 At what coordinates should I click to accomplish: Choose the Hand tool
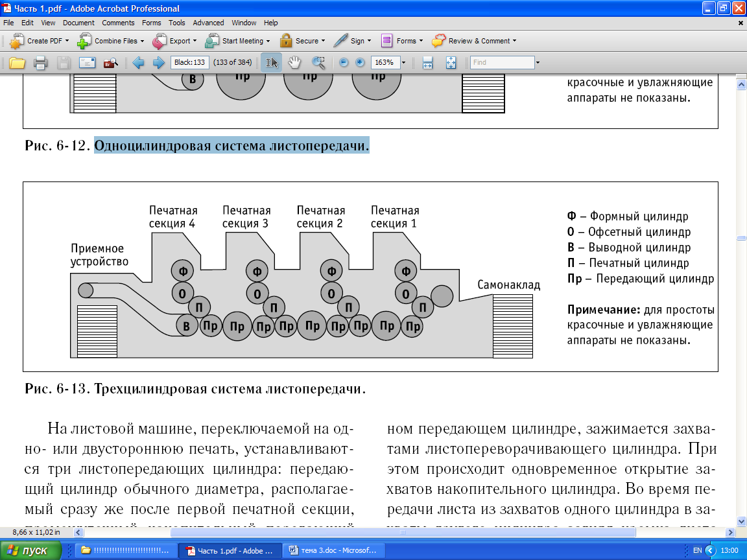295,62
